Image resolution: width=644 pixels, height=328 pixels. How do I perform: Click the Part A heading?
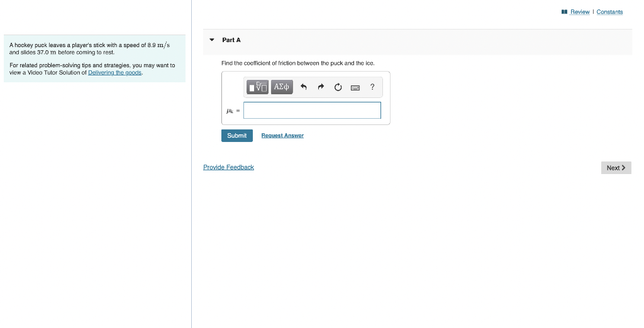[x=231, y=40]
